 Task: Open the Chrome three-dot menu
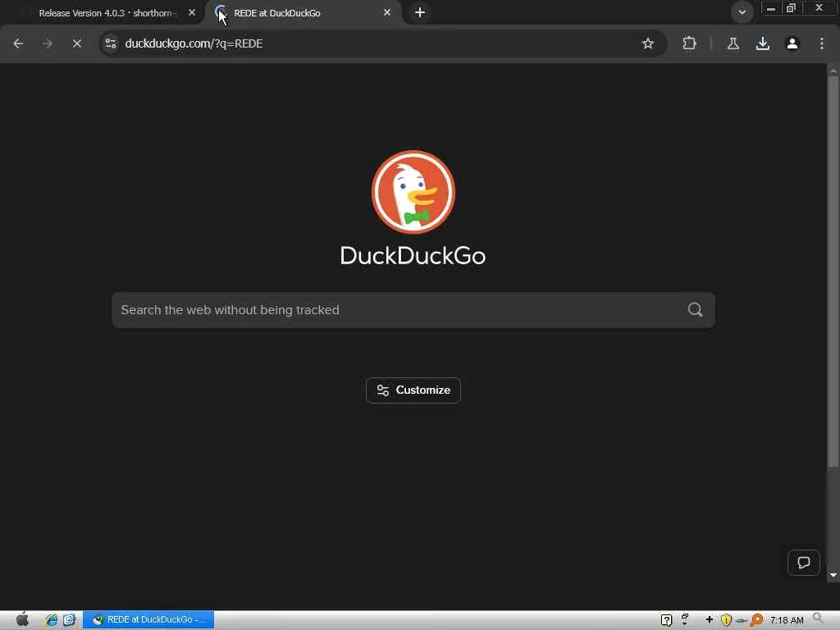(822, 43)
